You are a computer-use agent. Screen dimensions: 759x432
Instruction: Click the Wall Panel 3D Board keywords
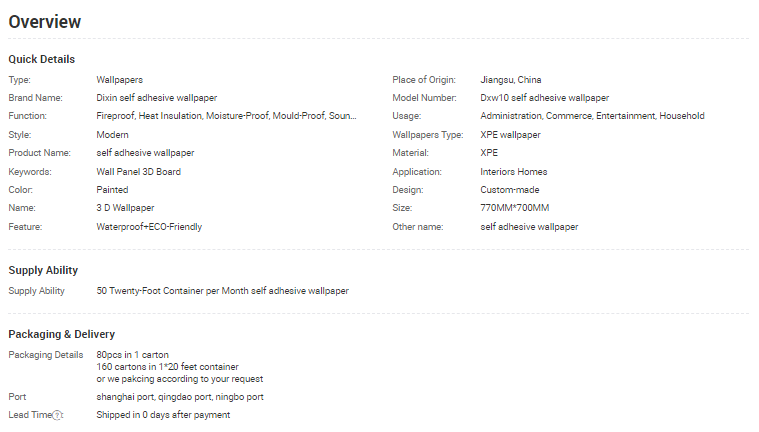[x=138, y=172]
